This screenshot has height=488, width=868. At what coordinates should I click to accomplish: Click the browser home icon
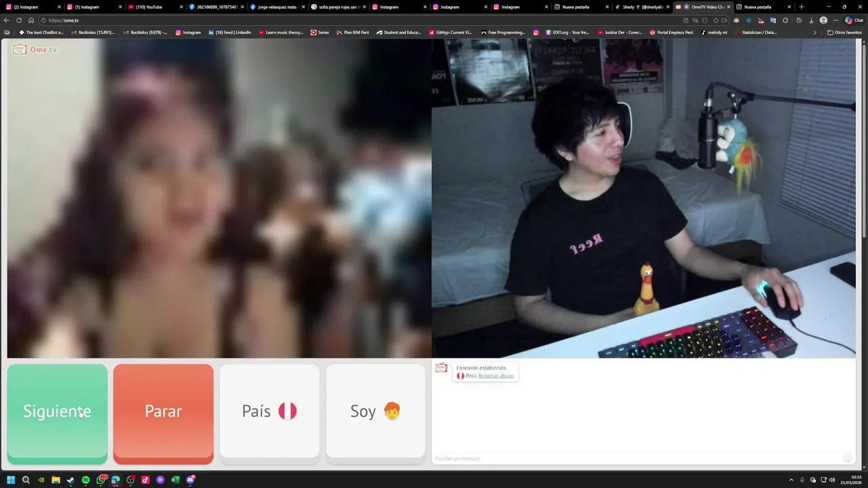pos(31,20)
